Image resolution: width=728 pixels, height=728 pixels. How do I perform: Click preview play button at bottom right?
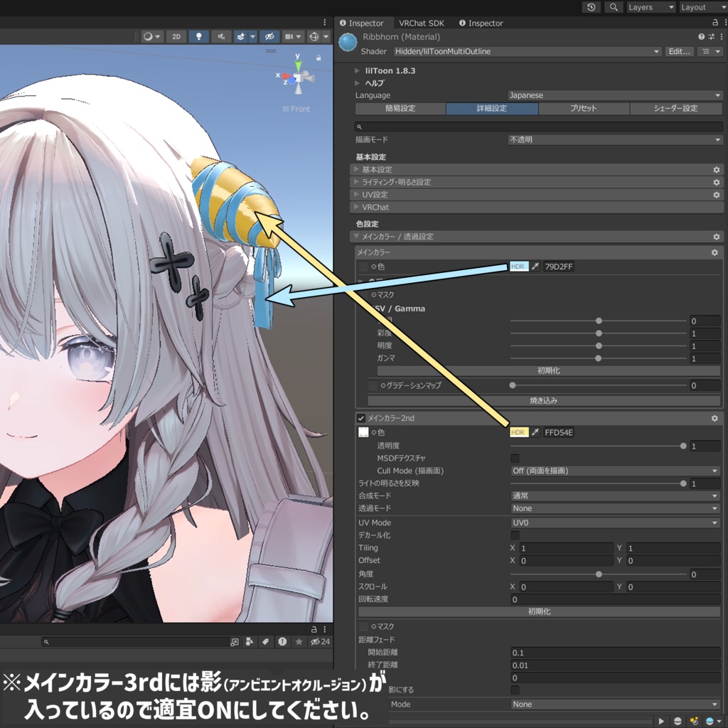[x=660, y=721]
